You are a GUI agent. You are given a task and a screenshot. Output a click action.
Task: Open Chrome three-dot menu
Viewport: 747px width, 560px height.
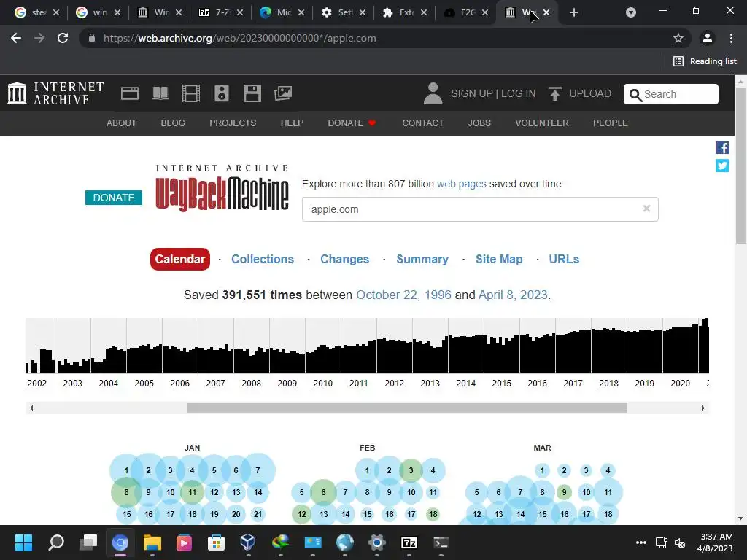tap(731, 38)
